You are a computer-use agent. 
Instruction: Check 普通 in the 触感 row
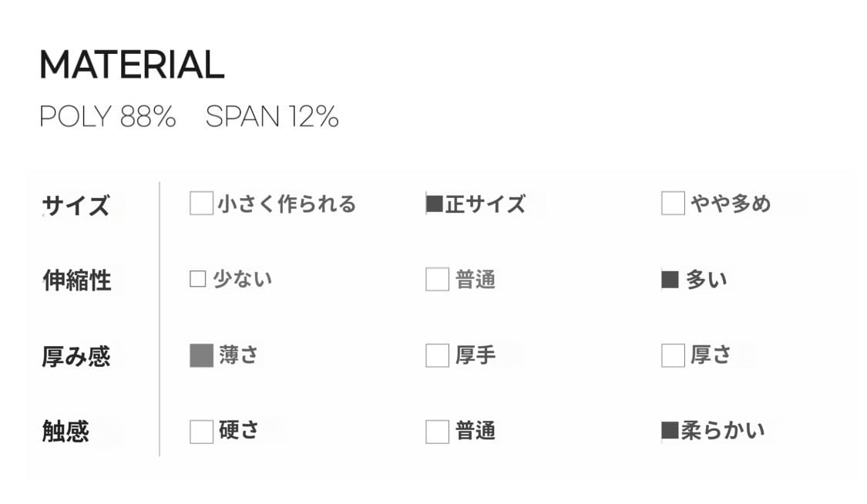coord(437,432)
